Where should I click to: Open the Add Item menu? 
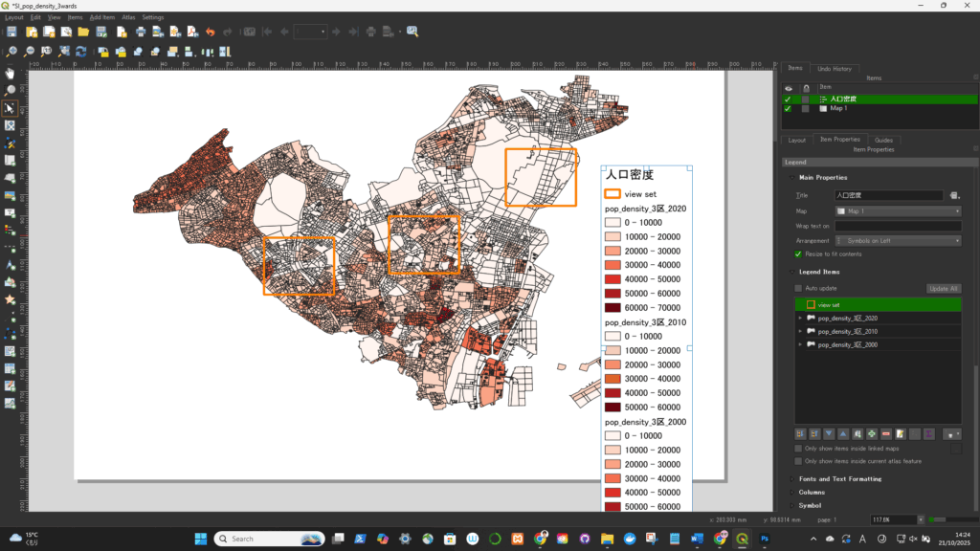tap(102, 17)
